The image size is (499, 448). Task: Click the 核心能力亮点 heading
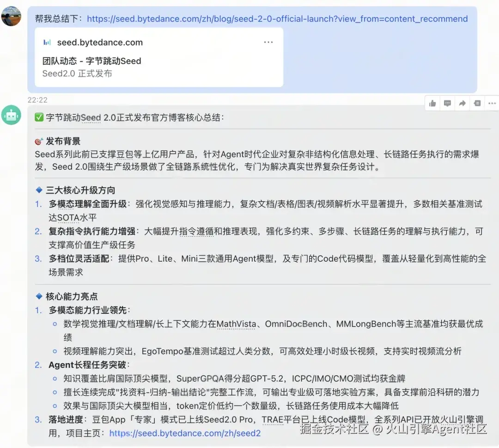(72, 296)
